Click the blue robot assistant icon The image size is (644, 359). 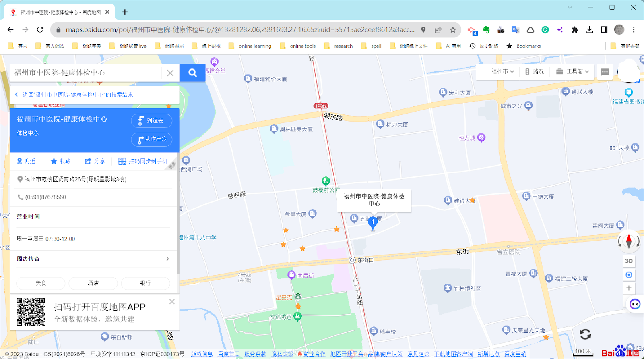[x=635, y=304]
